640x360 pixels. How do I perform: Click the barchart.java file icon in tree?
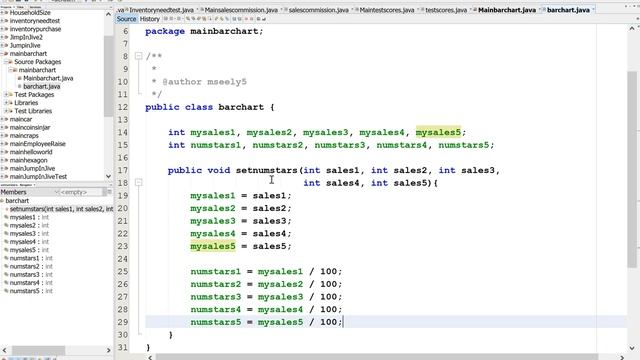click(20, 86)
